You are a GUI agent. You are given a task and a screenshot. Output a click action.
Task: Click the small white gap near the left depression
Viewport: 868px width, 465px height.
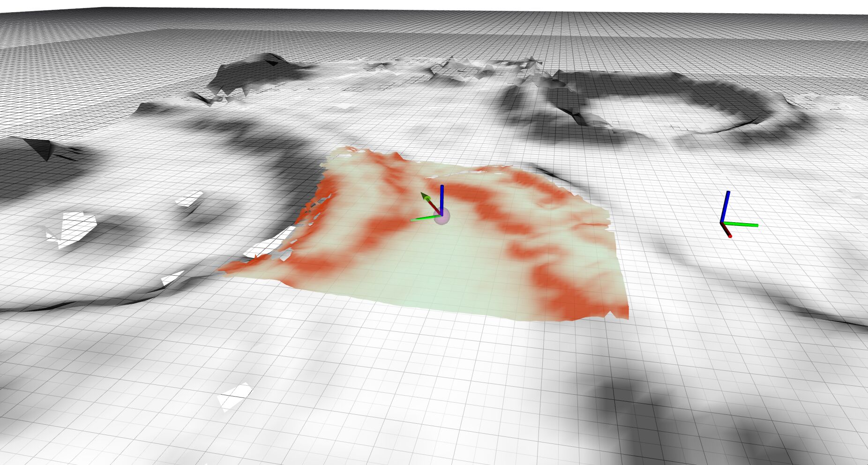pyautogui.click(x=190, y=199)
